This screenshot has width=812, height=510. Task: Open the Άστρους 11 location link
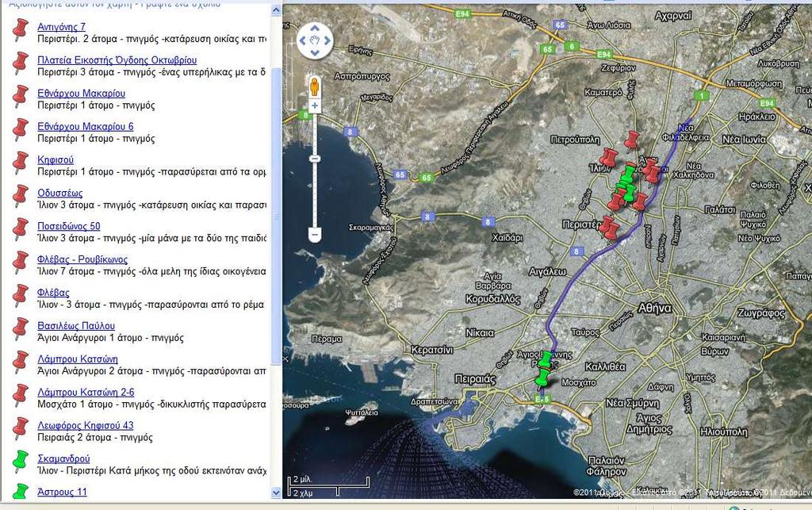tap(62, 491)
